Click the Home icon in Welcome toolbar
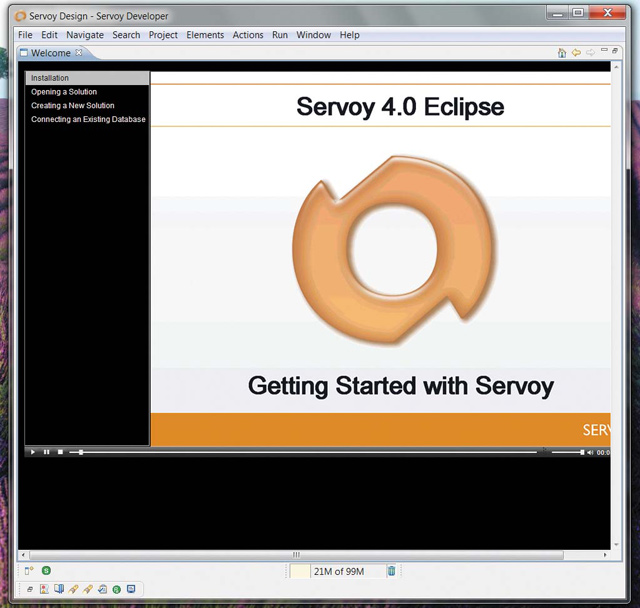This screenshot has width=640, height=608. (x=562, y=53)
